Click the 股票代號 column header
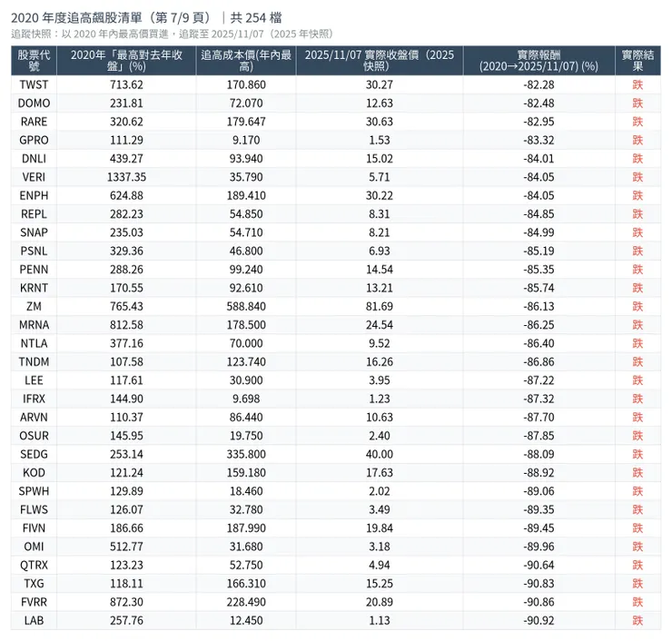Viewport: 672px width, 641px height. point(34,61)
